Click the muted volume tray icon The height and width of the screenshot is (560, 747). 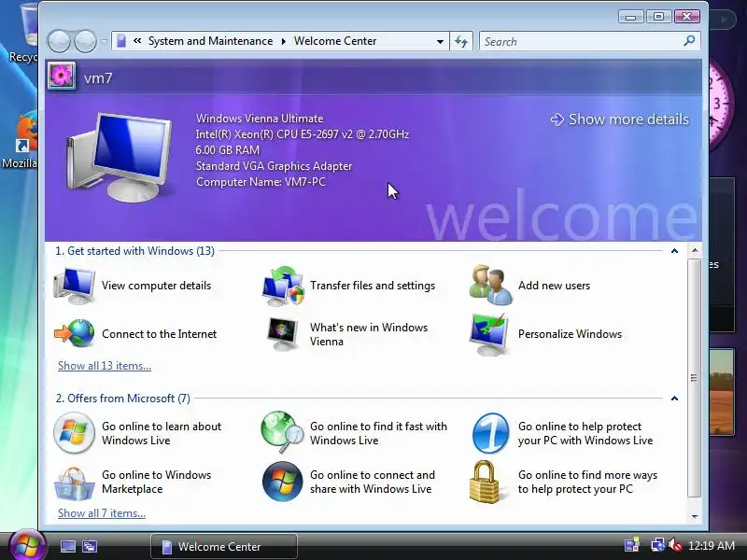(x=674, y=545)
